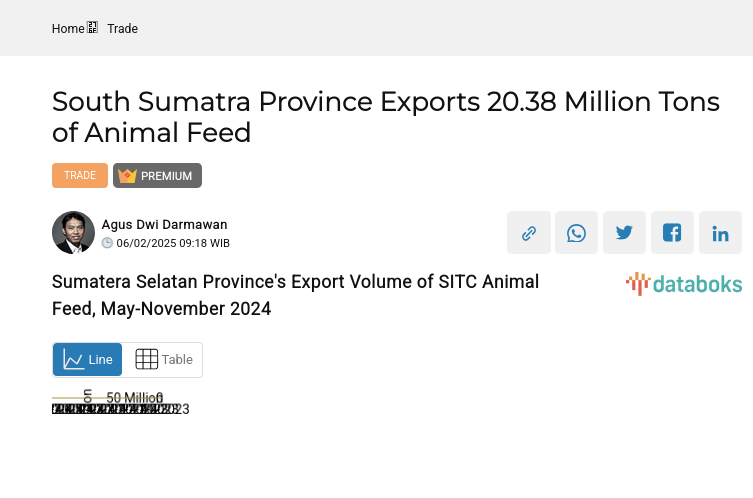Share the article on LinkedIn
The image size is (753, 498).
coord(721,233)
